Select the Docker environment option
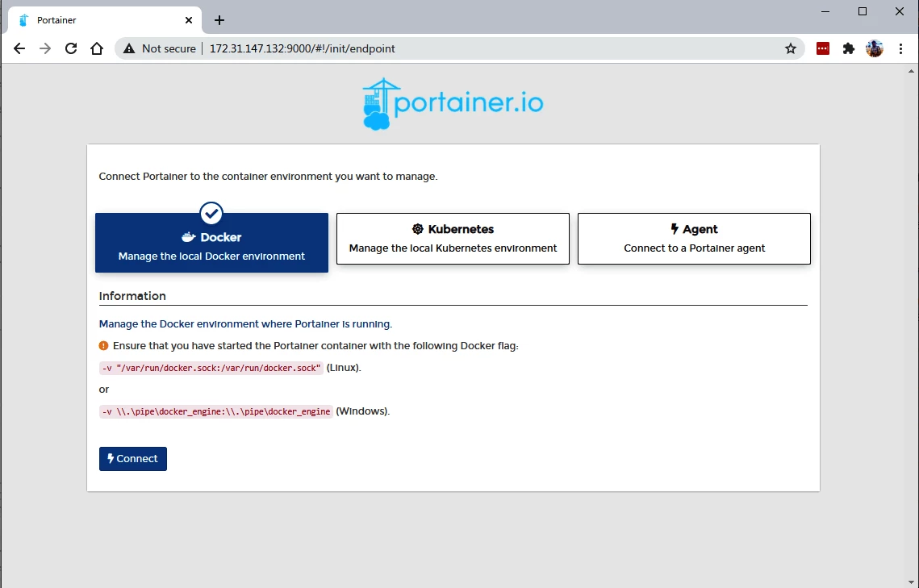 (211, 243)
